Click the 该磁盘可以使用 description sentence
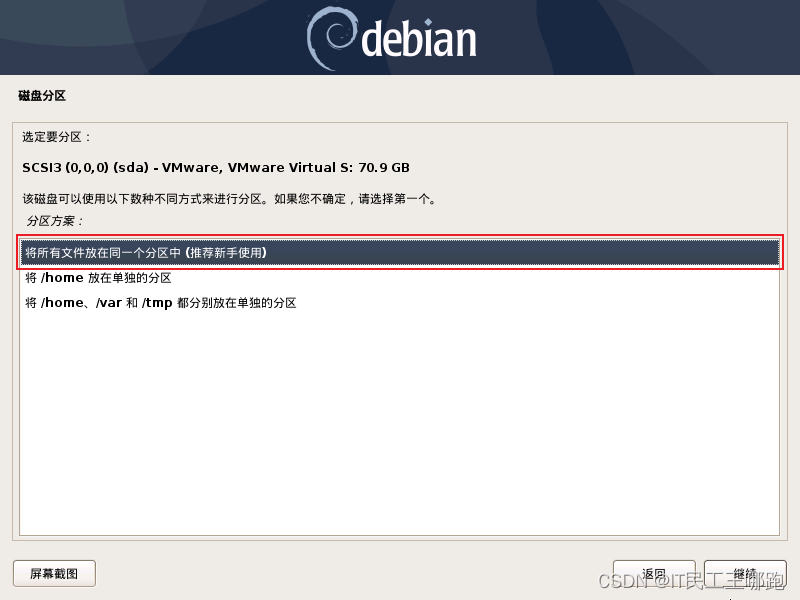Screen dimensions: 800x600 230,199
